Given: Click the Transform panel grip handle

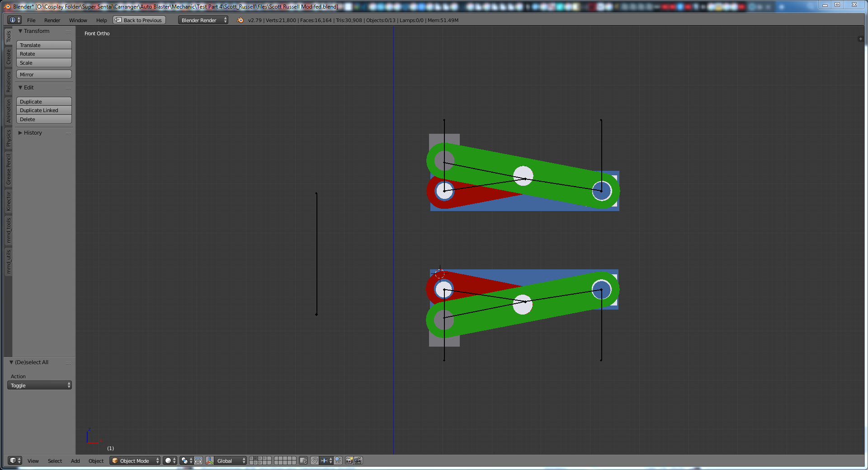Looking at the screenshot, I should click(68, 32).
